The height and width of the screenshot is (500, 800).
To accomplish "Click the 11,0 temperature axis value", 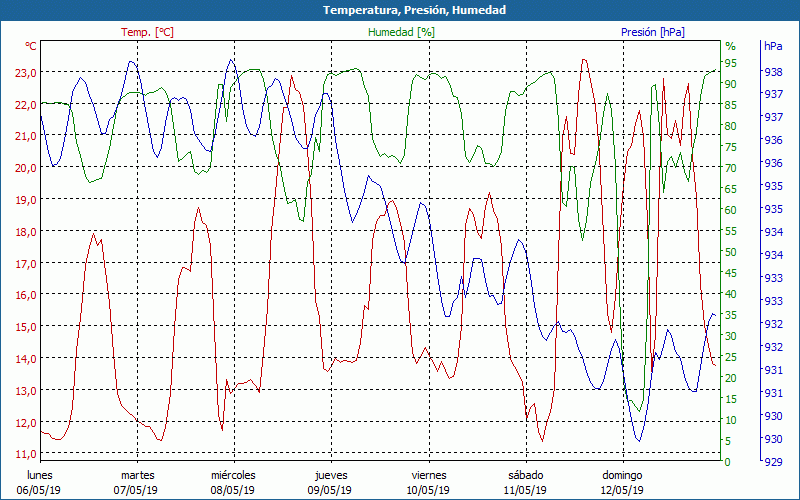I will [x=26, y=454].
